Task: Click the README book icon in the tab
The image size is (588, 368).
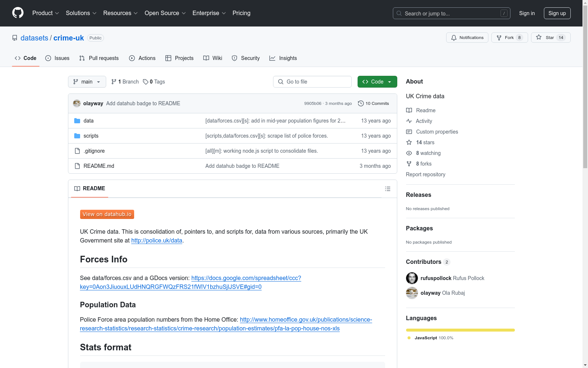Action: click(x=77, y=188)
